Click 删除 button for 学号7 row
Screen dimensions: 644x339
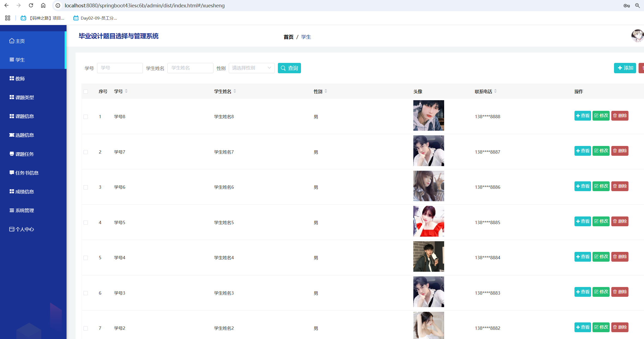pos(619,151)
